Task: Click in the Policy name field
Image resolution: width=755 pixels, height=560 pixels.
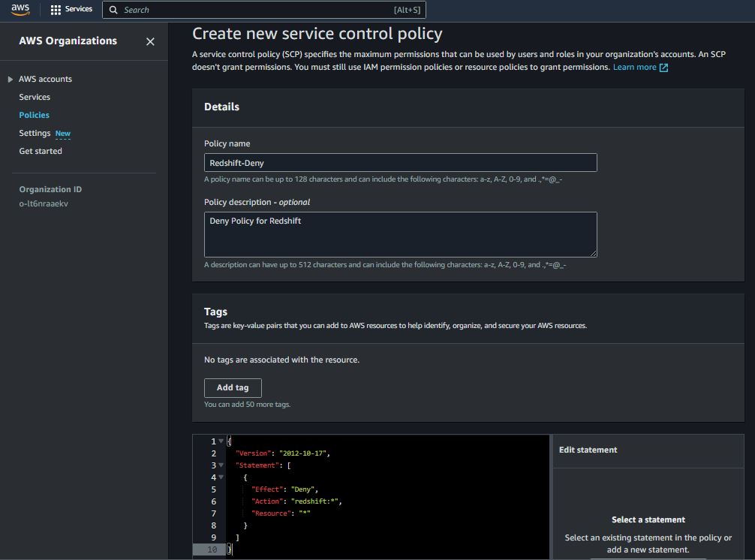Action: (400, 163)
